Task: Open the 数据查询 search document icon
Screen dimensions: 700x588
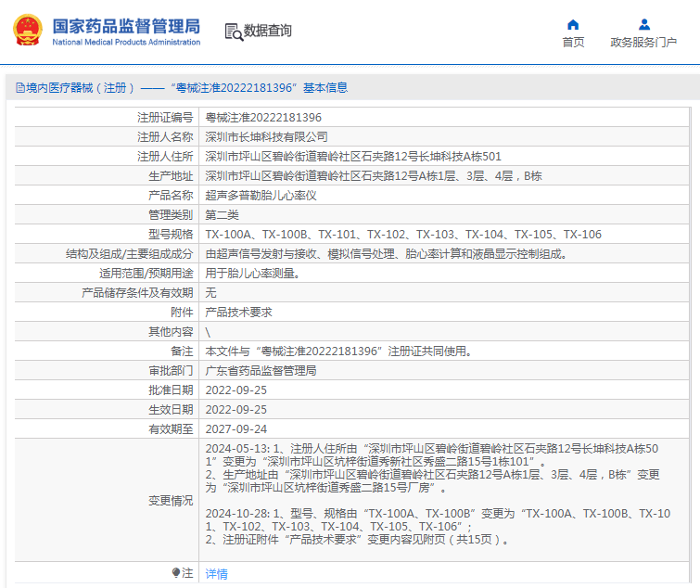Action: [234, 32]
